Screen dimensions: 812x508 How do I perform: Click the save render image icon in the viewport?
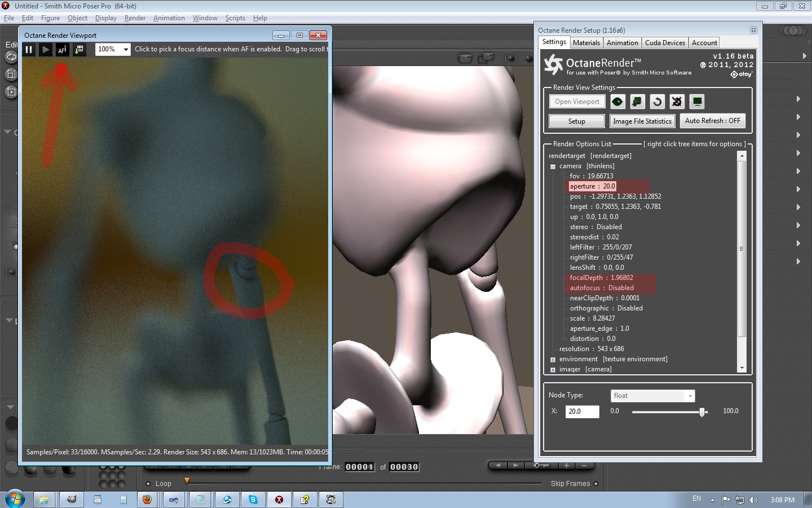(80, 50)
